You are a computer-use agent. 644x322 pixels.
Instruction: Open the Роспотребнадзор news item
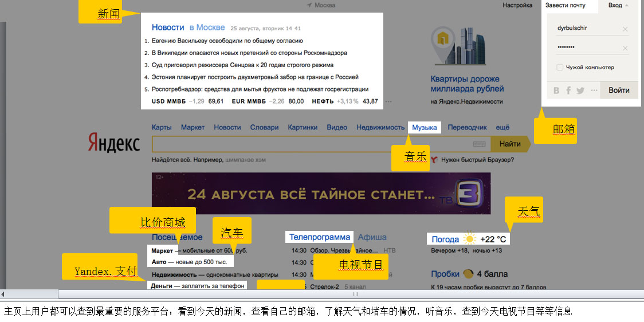pos(260,89)
